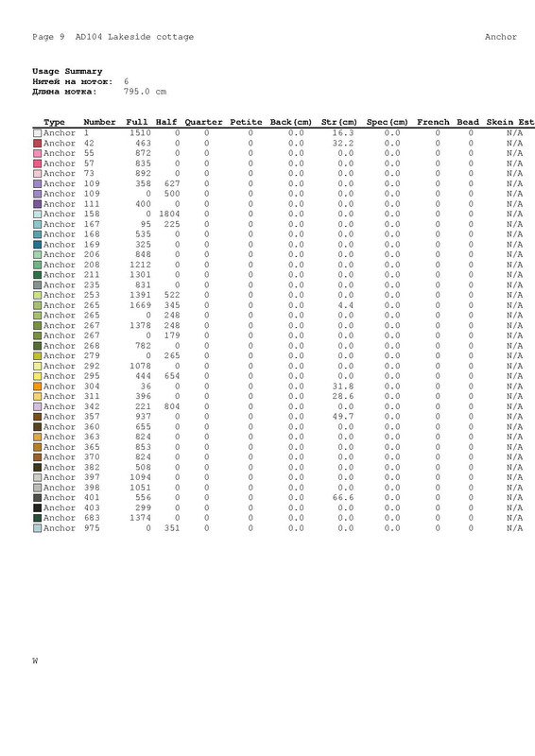Select the 'Quarter' column header
The width and height of the screenshot is (535, 756).
(x=203, y=123)
